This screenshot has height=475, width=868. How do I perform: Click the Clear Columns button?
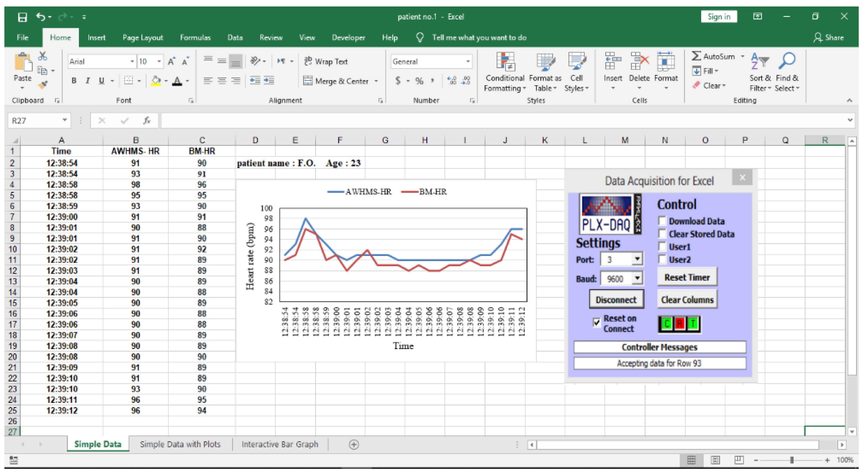coord(687,300)
